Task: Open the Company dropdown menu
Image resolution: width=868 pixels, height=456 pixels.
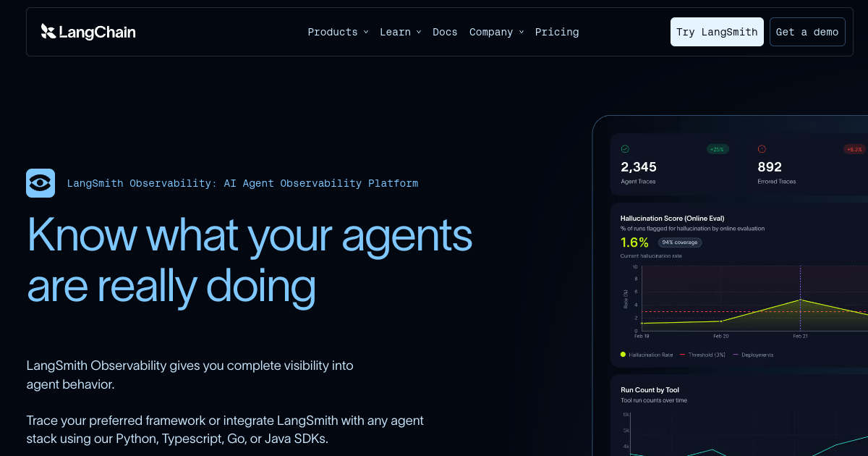Action: point(496,32)
